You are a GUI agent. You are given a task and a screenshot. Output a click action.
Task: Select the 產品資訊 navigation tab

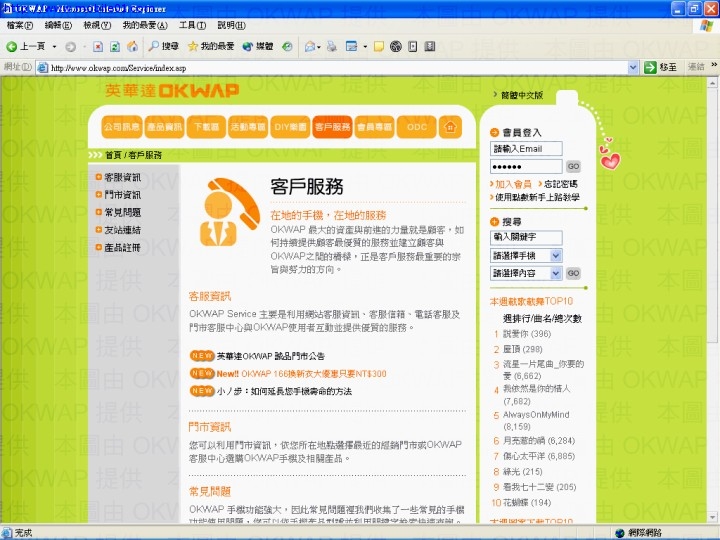(164, 127)
